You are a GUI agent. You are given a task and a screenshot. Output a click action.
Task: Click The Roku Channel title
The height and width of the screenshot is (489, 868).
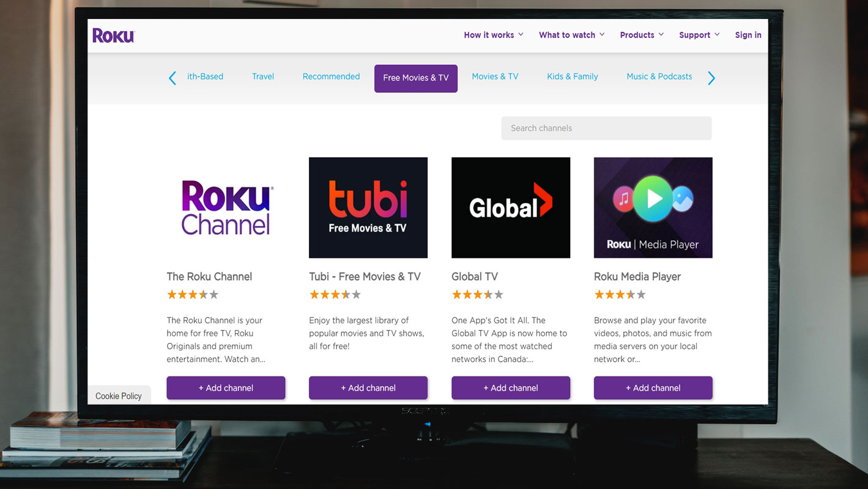click(x=209, y=276)
